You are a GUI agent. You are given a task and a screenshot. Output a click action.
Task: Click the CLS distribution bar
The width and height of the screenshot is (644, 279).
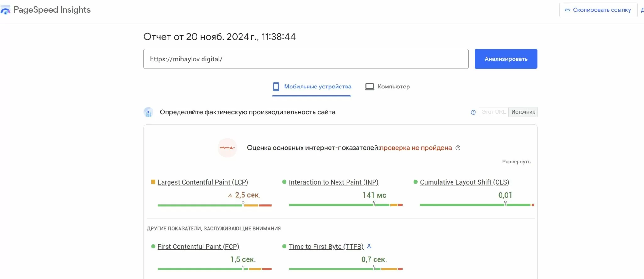click(477, 205)
